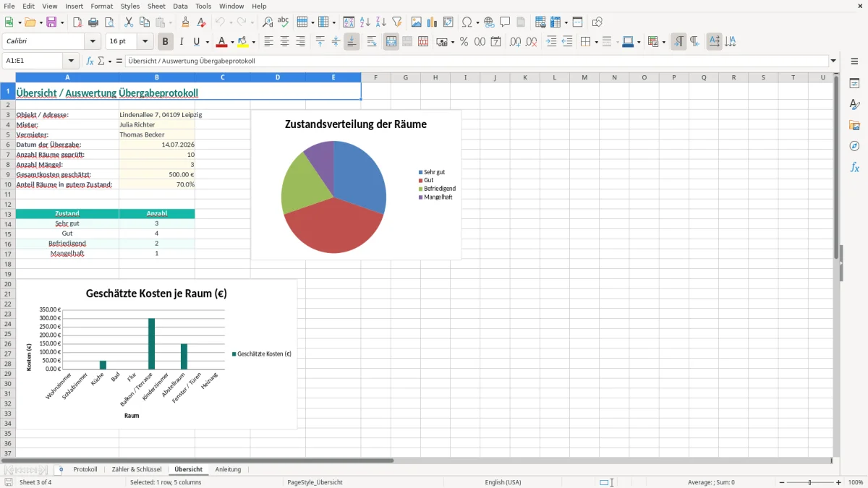Export directly as PDF icon
868x488 pixels.
point(77,22)
